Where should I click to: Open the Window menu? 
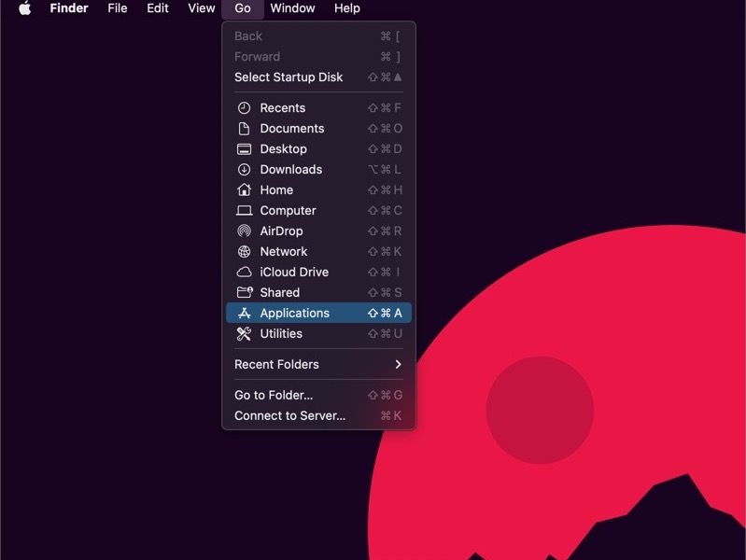[x=292, y=8]
